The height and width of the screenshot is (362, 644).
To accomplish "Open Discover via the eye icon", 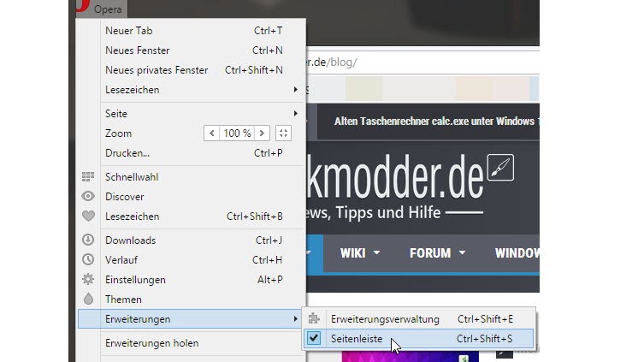I will (88, 197).
